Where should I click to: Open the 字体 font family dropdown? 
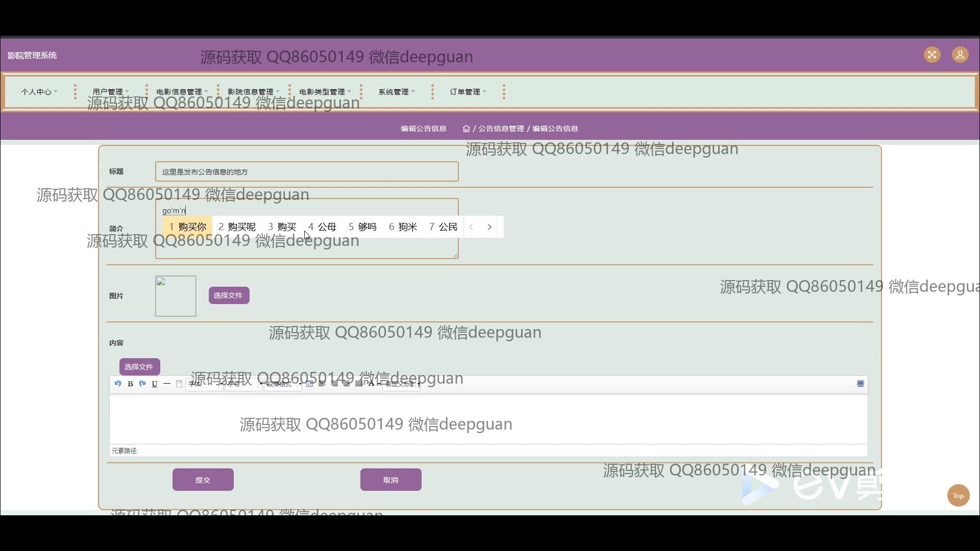[x=204, y=384]
